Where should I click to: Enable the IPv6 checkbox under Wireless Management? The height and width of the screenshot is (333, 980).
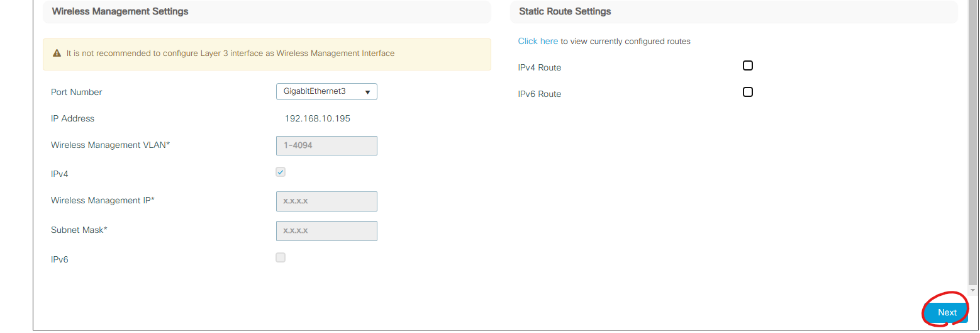click(x=281, y=257)
